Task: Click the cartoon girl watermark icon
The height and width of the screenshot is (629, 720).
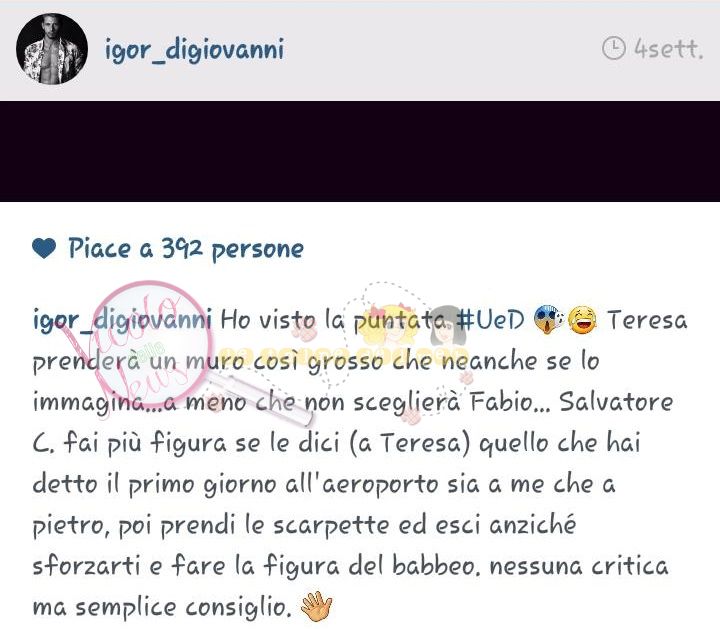Action: click(x=445, y=327)
